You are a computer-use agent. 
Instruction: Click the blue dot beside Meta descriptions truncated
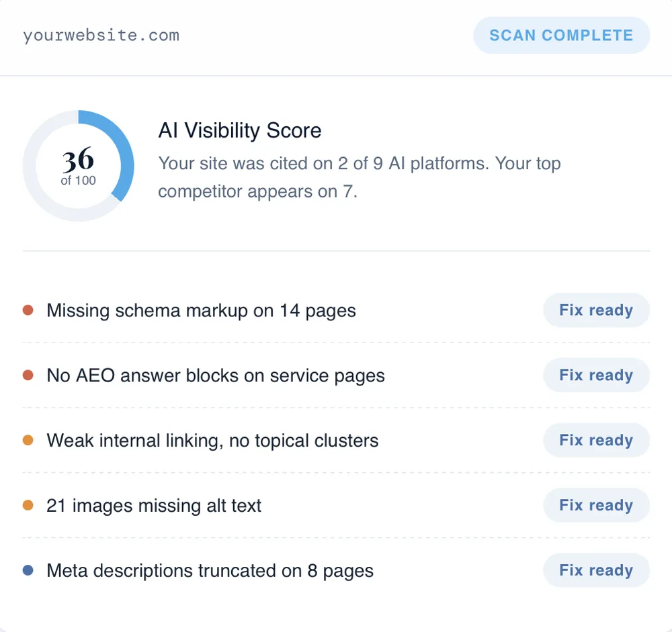pos(28,570)
